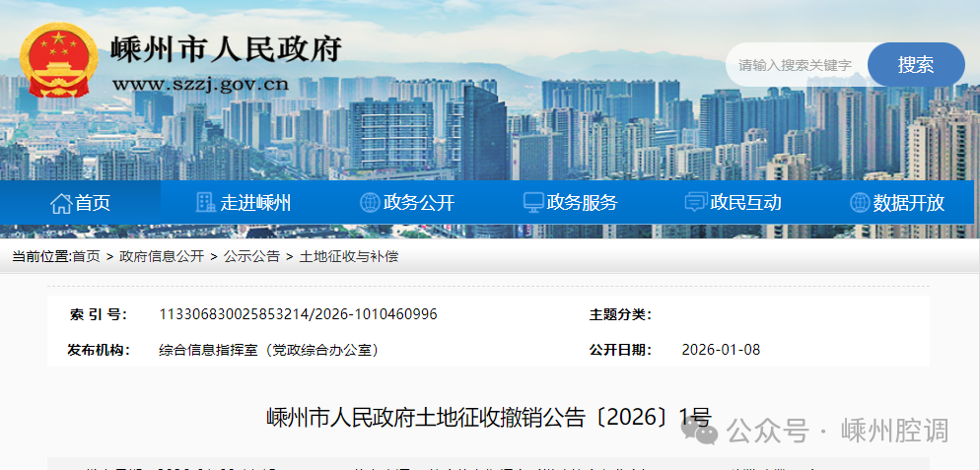This screenshot has height=470, width=980.
Task: Click the globe icon beside 政务公开
Action: (370, 203)
